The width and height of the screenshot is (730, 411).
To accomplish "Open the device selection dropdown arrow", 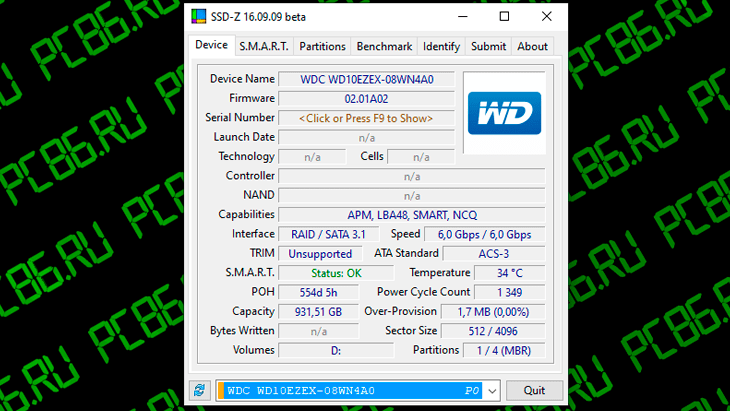I will 492,391.
